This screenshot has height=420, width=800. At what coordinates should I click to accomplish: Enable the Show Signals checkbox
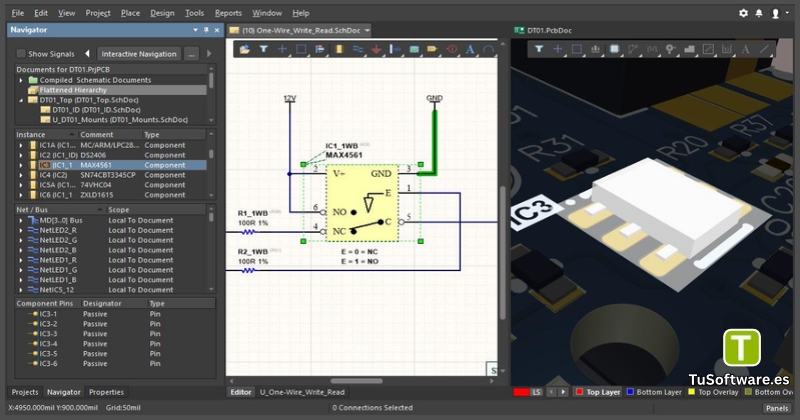pyautogui.click(x=21, y=54)
